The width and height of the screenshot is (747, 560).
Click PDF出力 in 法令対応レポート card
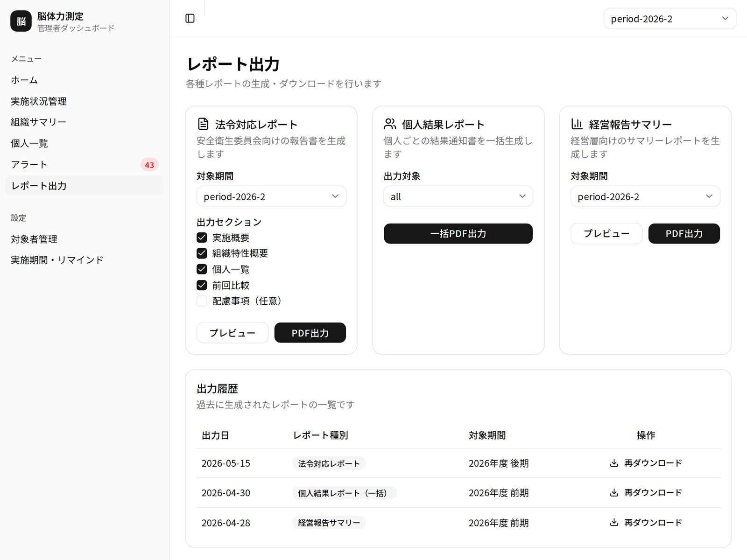click(310, 333)
